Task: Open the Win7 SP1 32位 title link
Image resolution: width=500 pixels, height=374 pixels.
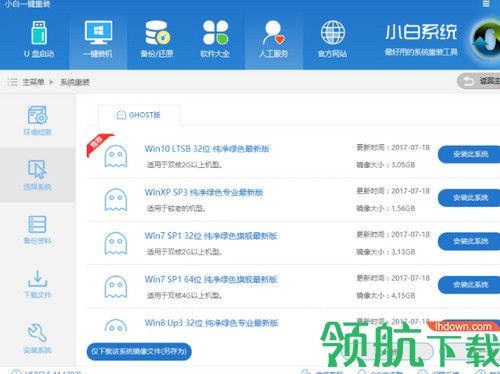Action: coord(211,236)
